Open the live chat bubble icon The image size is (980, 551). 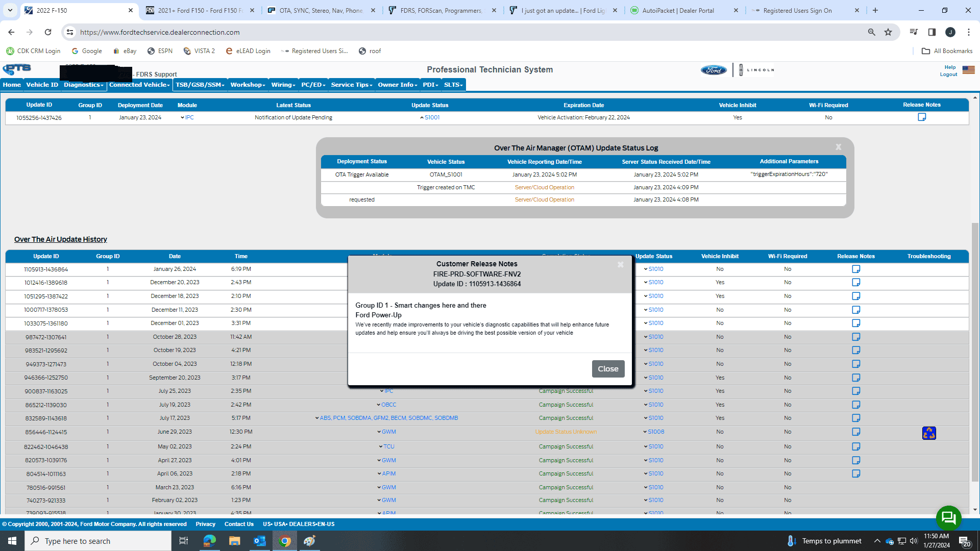(948, 518)
